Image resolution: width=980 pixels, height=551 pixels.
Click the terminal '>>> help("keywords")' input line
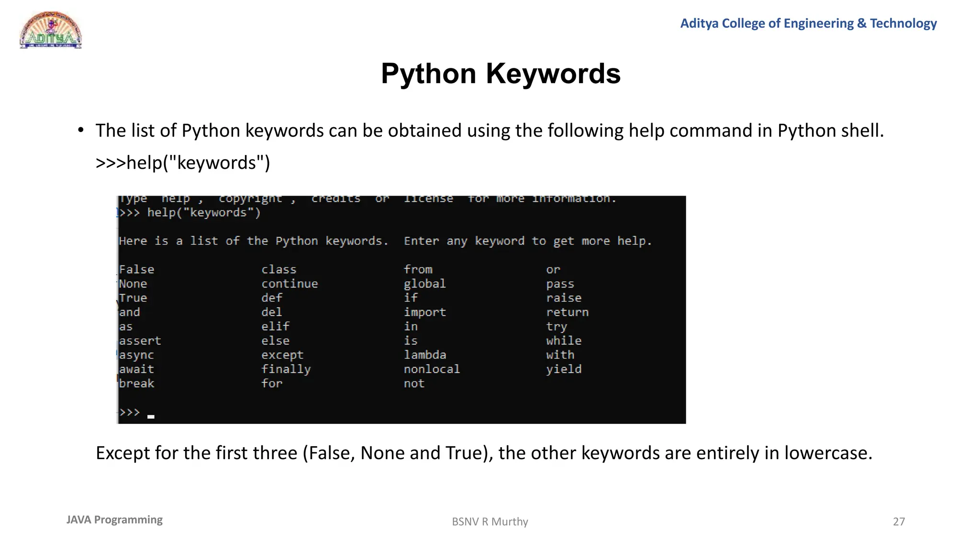[189, 213]
